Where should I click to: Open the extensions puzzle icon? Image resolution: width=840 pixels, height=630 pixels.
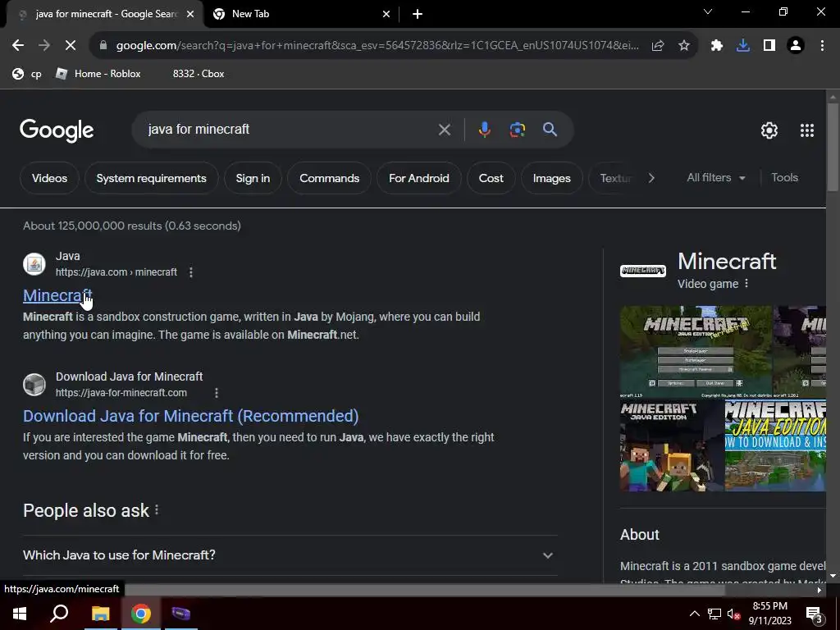717,46
